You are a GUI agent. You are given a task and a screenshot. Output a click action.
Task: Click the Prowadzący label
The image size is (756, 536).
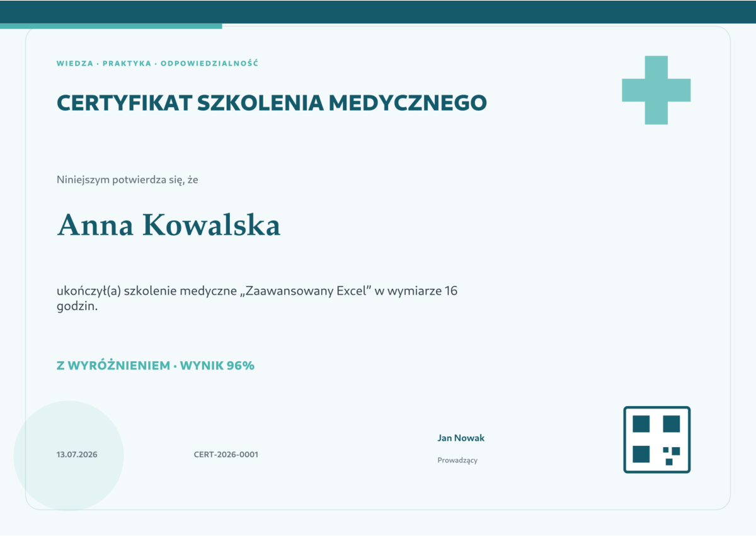(457, 460)
